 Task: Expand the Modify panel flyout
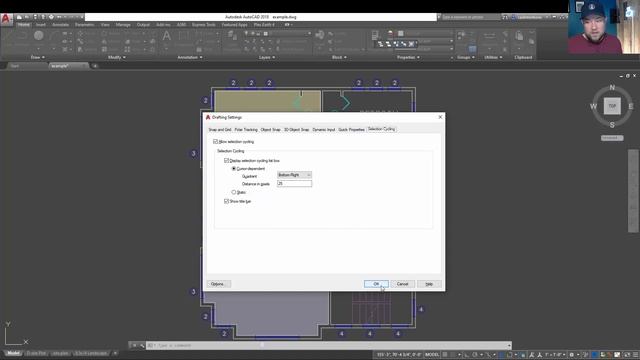tap(116, 58)
